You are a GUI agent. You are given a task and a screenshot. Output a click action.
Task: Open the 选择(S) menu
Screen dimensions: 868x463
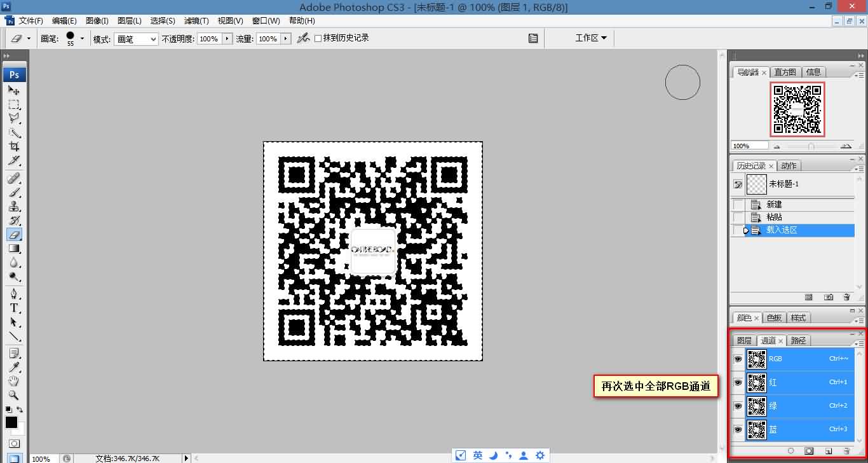pos(163,21)
